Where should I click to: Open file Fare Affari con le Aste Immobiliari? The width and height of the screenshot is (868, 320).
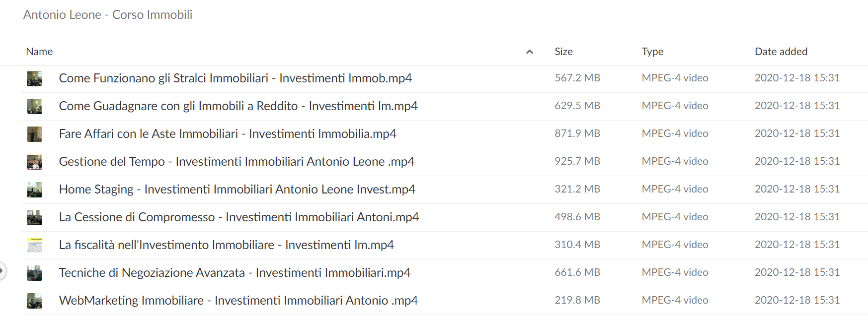pyautogui.click(x=228, y=134)
